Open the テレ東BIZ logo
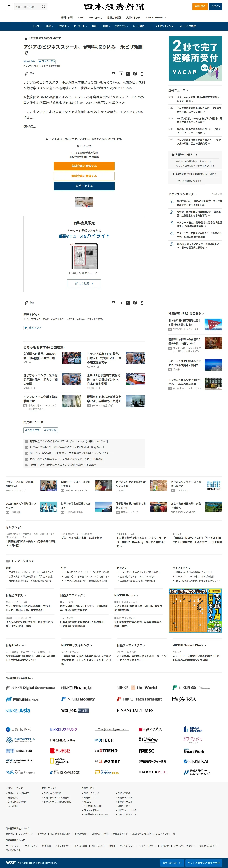This screenshot has width=228, height=868. pos(60,750)
